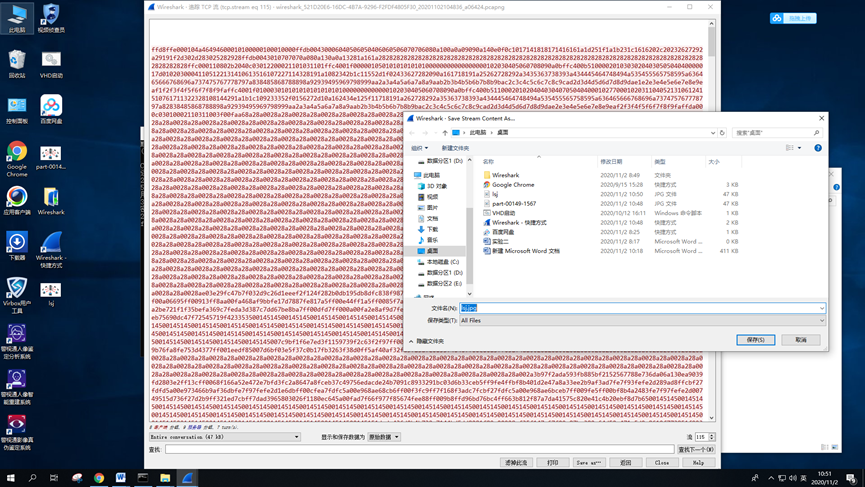Collapse folders with 隐藏文件夹 expander

[x=426, y=341]
